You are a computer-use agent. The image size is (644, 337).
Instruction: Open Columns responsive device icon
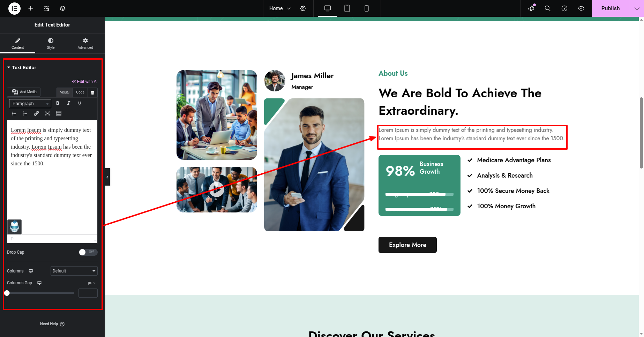click(x=31, y=271)
